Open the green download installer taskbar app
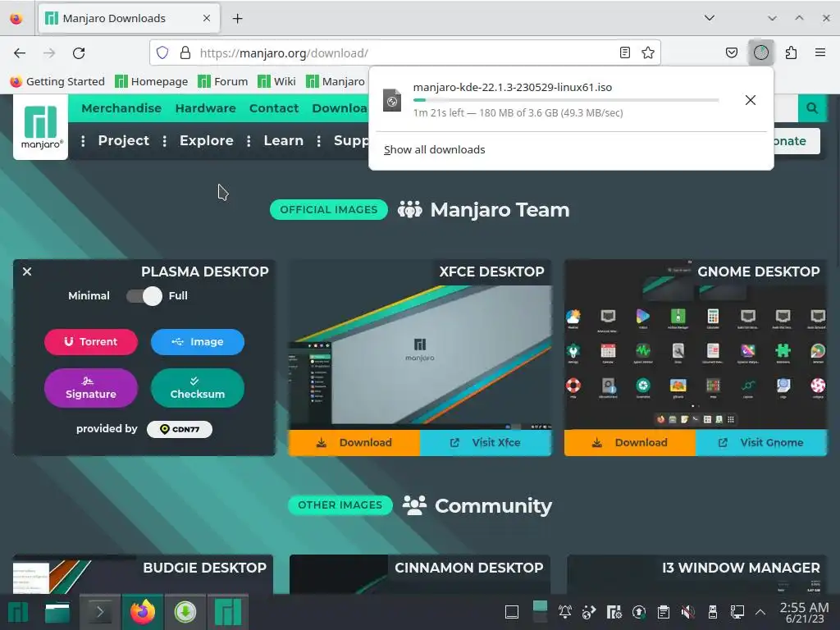840x630 pixels. coord(185,612)
